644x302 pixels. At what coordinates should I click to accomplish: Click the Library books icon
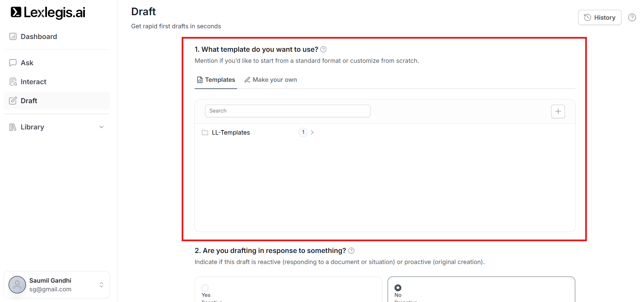(13, 127)
